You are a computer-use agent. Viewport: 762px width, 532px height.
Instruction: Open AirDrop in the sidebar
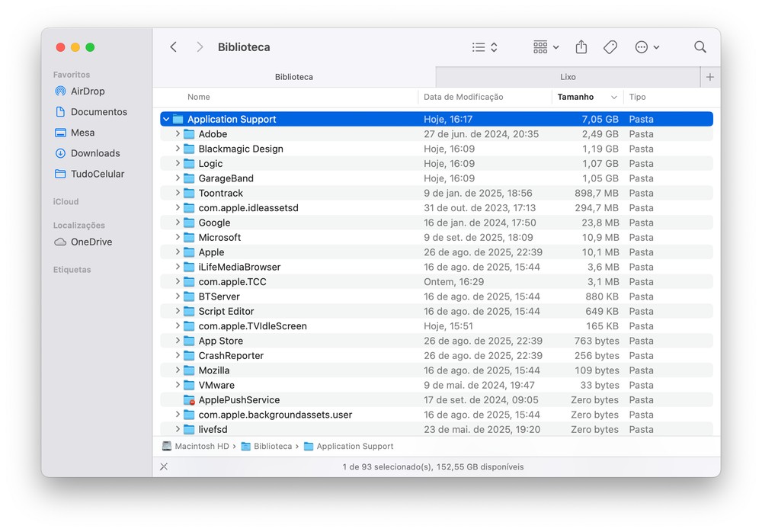pyautogui.click(x=87, y=91)
